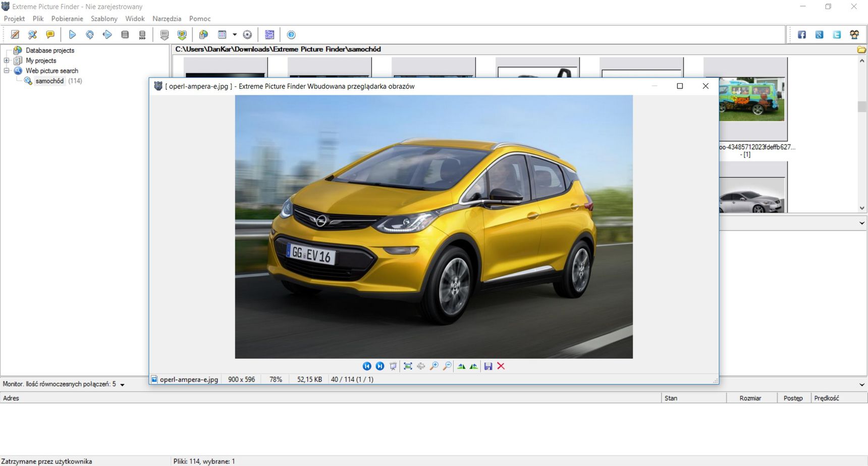Screen dimensions: 868x466
Task: Expand the panel chevron below thumbnails
Action: click(x=861, y=223)
